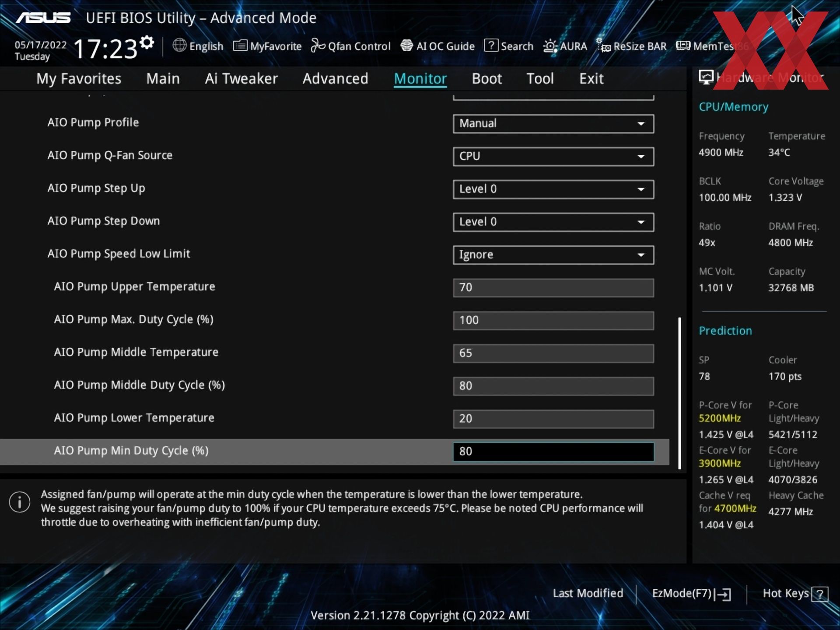Open AIO Pump Q-Fan Source dropdown
The image size is (840, 630).
(x=553, y=156)
